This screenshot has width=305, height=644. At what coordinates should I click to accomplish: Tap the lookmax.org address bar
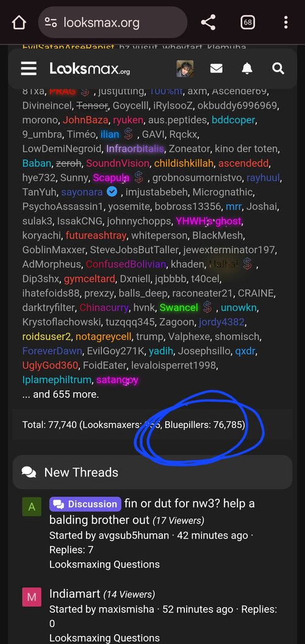tap(113, 23)
